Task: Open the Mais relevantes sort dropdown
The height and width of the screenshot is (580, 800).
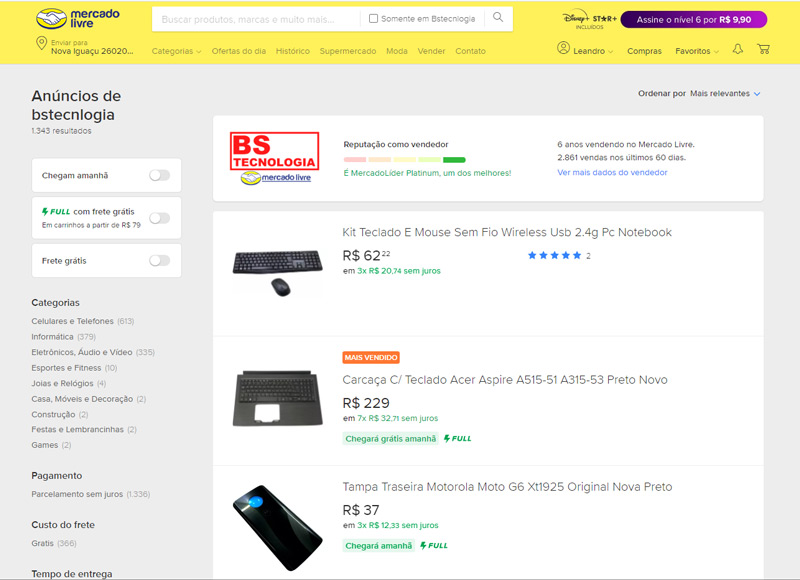Action: click(x=725, y=93)
